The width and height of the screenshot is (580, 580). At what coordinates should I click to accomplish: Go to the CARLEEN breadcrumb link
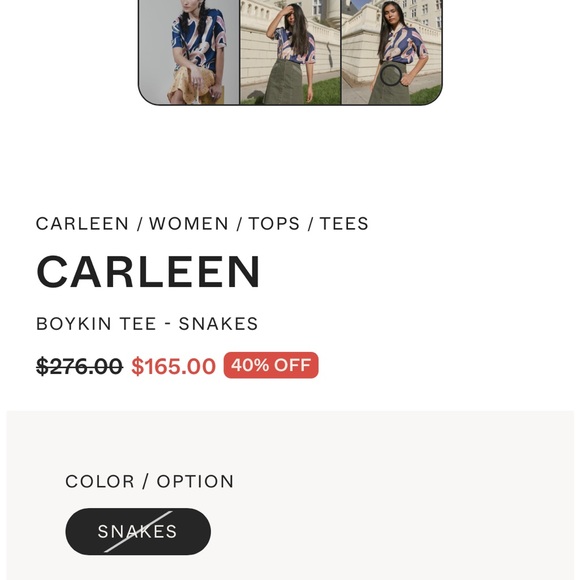click(x=82, y=224)
